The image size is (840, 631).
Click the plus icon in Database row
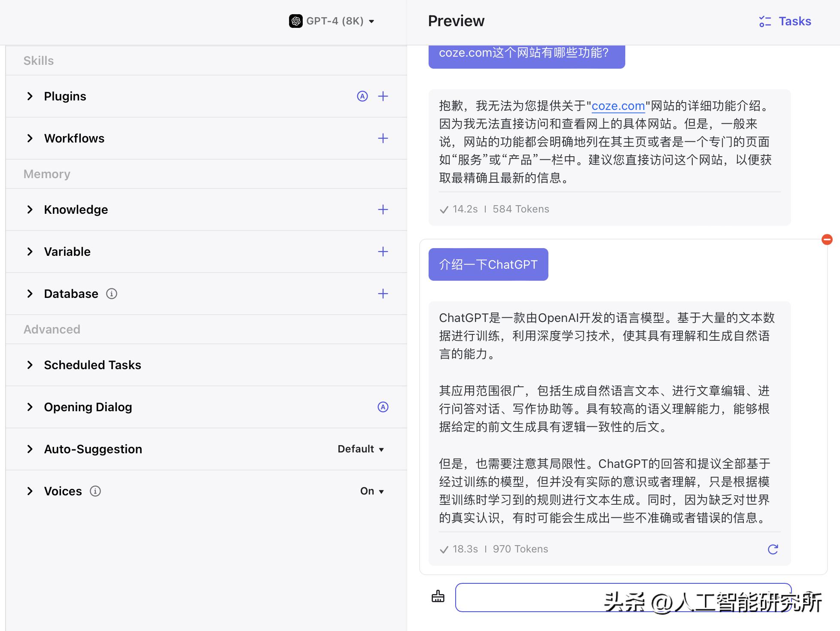coord(383,294)
